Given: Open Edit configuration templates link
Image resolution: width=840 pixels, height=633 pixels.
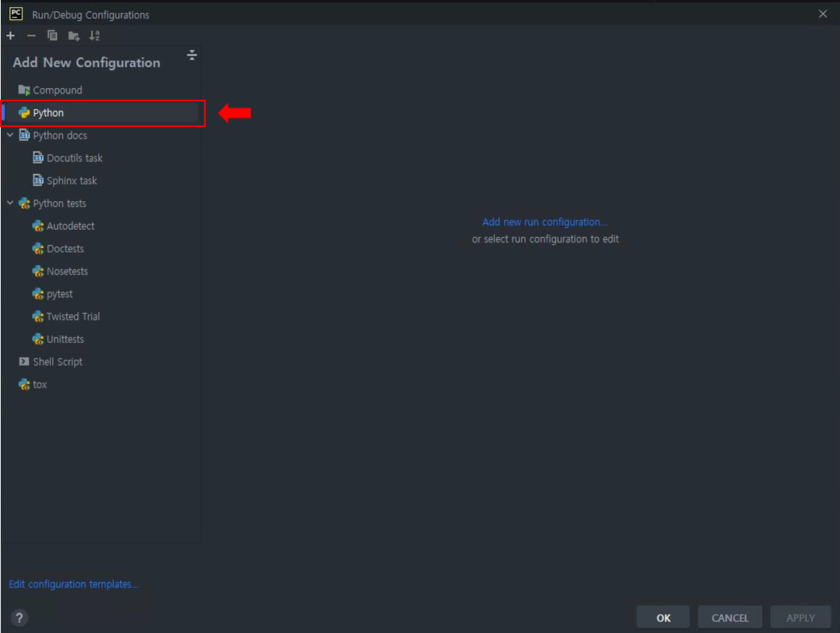Looking at the screenshot, I should [73, 584].
